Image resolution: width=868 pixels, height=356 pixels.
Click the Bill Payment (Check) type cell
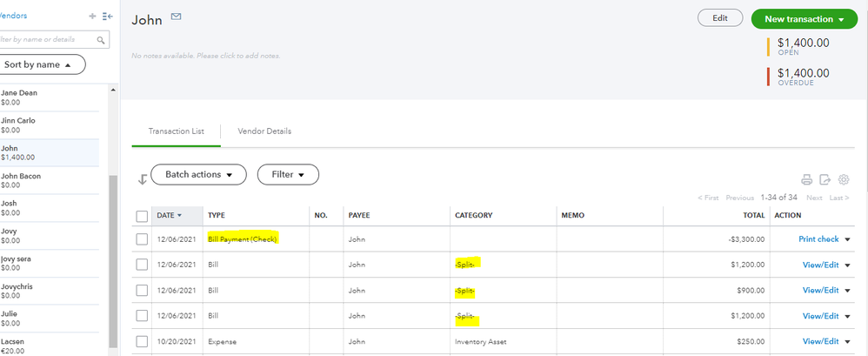(242, 239)
